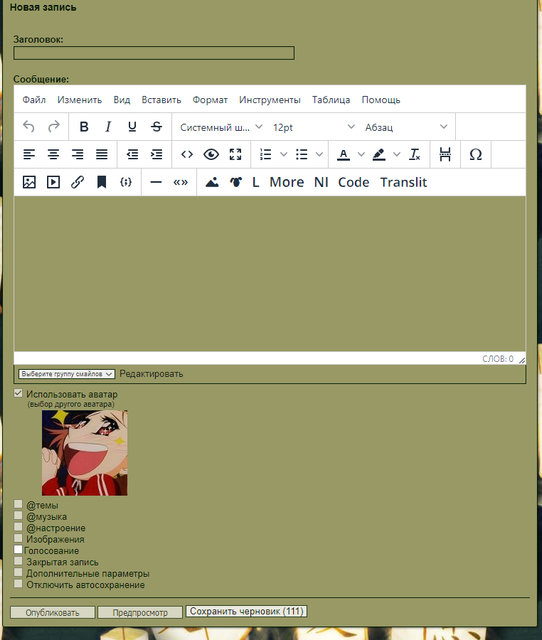This screenshot has width=542, height=640.
Task: Open the Изменить menu
Action: (79, 100)
